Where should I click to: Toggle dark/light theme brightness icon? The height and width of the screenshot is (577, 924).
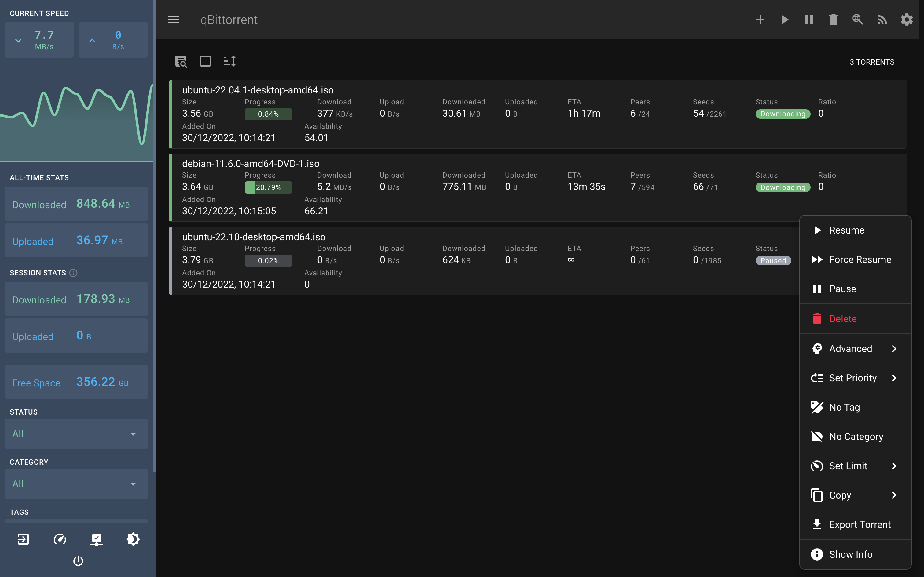(133, 539)
